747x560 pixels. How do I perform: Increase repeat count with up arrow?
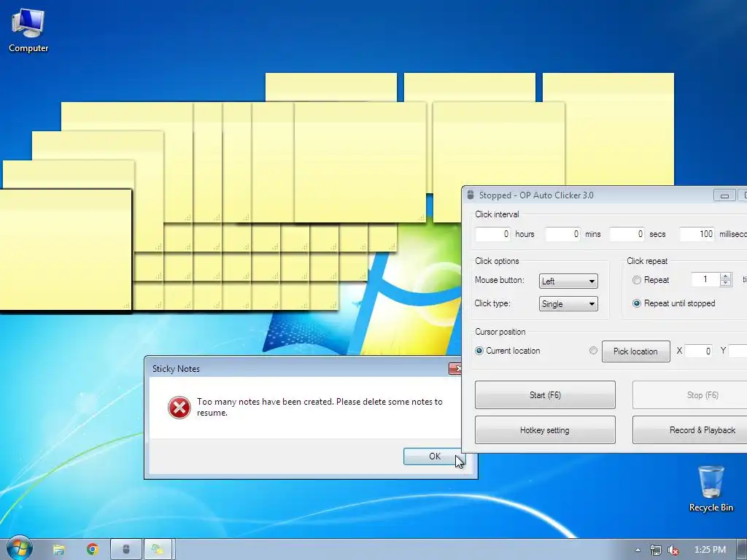(726, 276)
